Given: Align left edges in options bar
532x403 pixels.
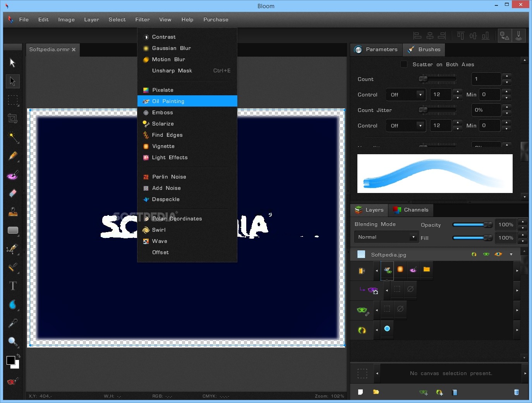Looking at the screenshot, I should 417,36.
